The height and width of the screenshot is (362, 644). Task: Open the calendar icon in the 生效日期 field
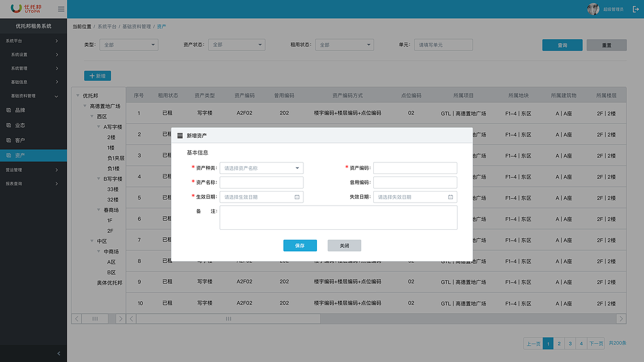297,197
